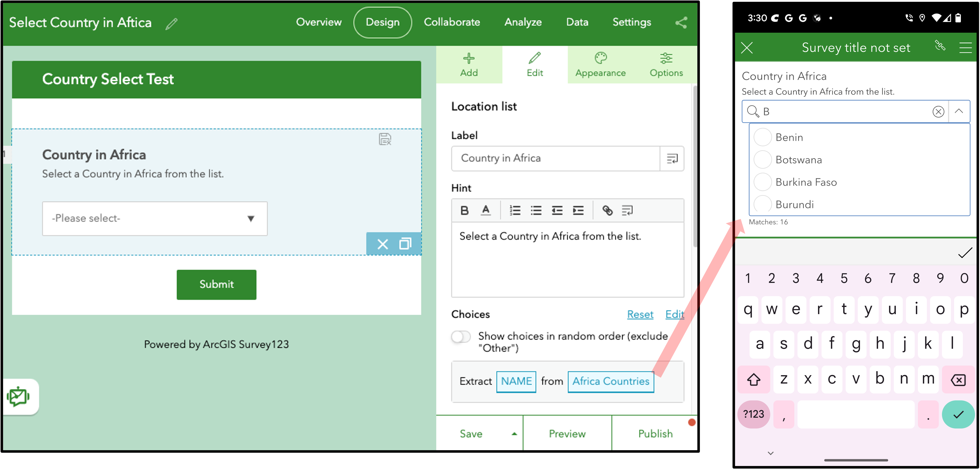Viewport: 980px width, 469px height.
Task: Tap the letter b key
Action: click(880, 379)
